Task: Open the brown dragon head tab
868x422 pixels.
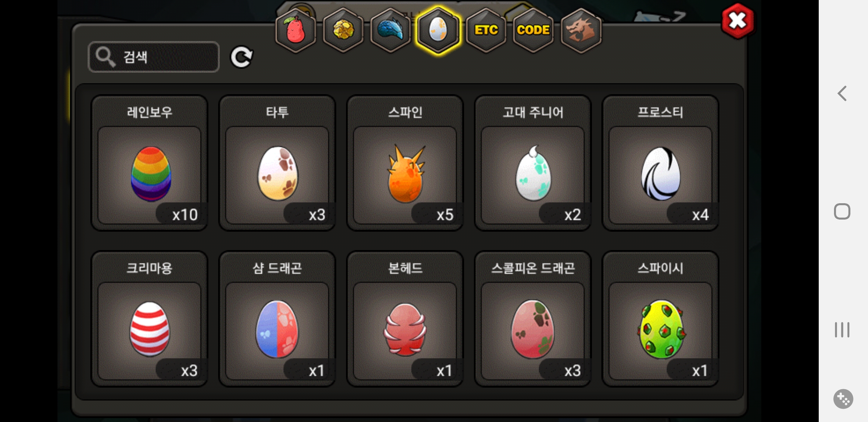Action: 581,30
